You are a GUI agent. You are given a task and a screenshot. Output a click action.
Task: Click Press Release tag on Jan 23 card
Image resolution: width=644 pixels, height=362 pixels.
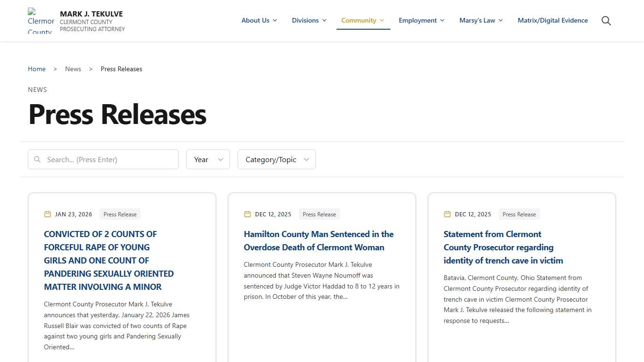coord(120,214)
